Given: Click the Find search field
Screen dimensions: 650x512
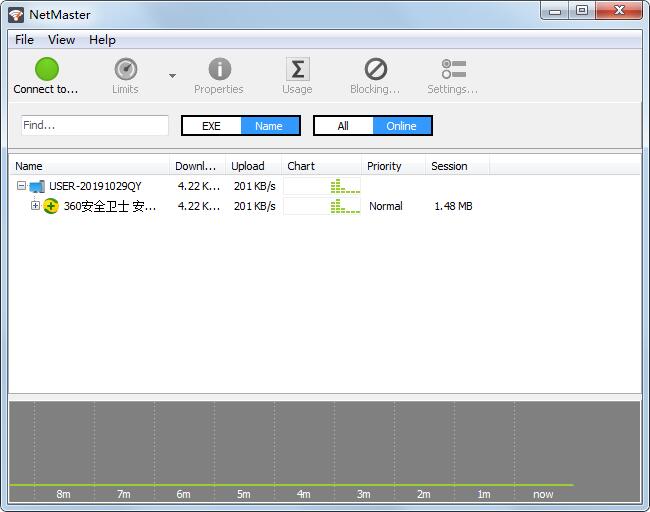Looking at the screenshot, I should 95,126.
